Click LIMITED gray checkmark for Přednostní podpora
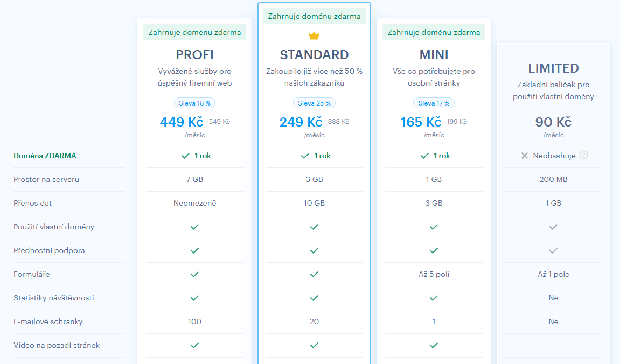Viewport: 620px width, 364px height. tap(553, 250)
